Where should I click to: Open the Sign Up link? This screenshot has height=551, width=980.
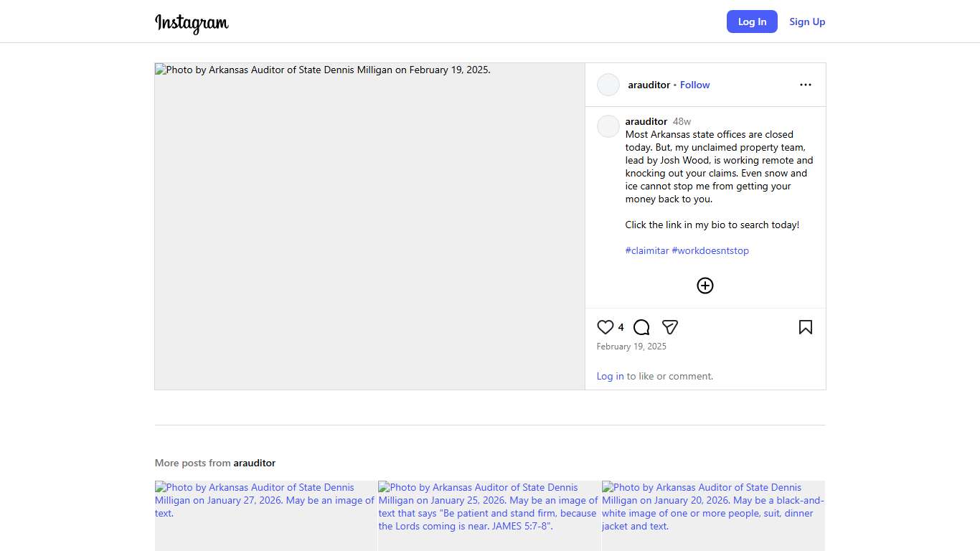pos(807,22)
